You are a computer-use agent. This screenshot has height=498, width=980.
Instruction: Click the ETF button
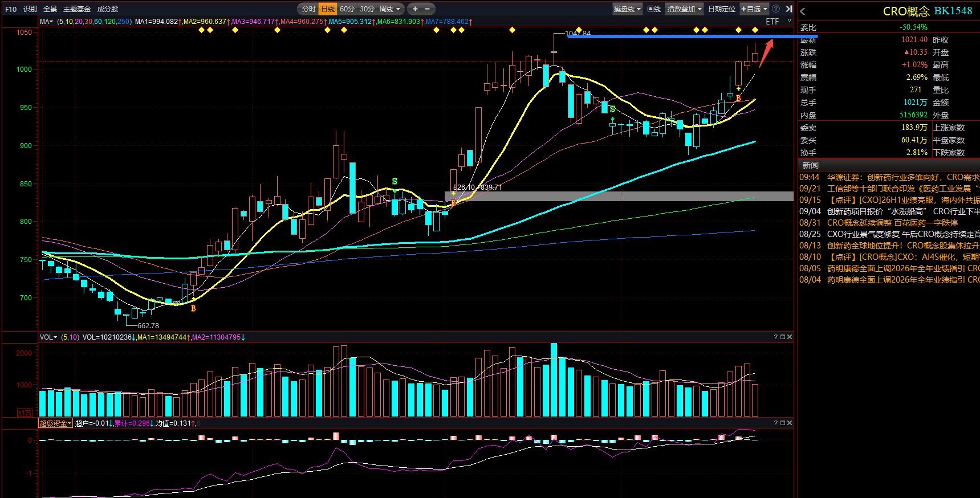[x=772, y=22]
